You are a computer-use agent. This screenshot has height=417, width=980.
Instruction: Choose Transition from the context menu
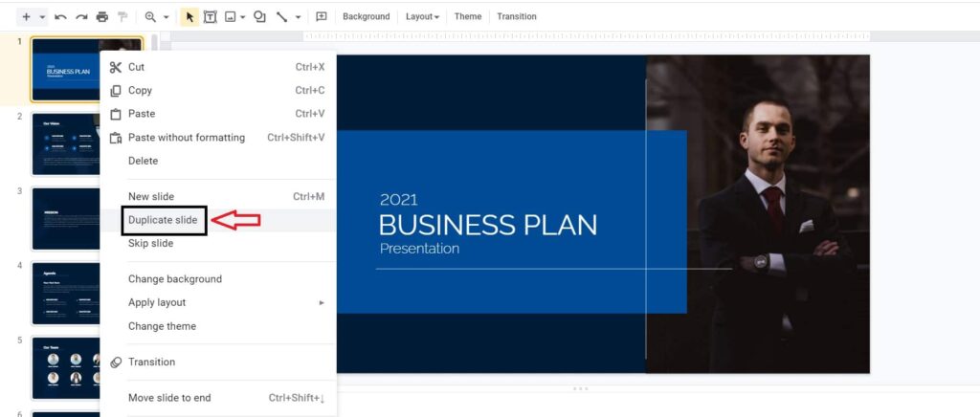click(x=218, y=362)
